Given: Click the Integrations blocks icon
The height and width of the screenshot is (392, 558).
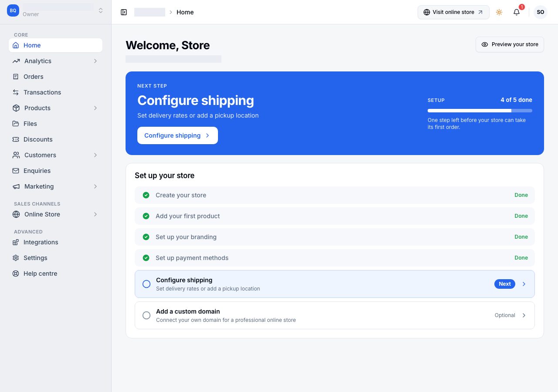Looking at the screenshot, I should pos(16,242).
